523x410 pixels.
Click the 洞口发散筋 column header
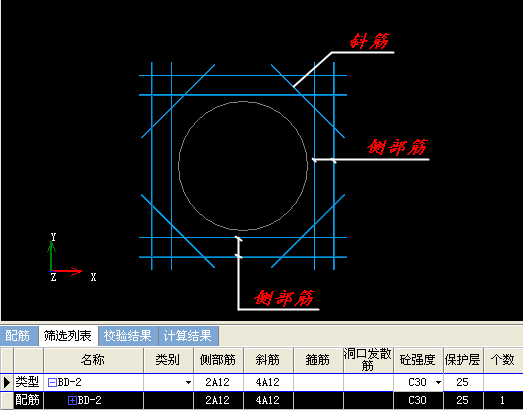click(x=368, y=360)
